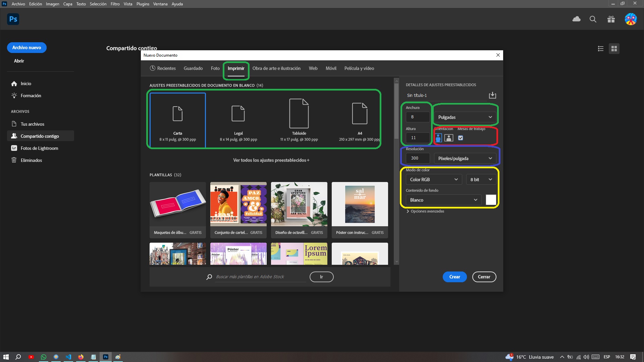Open the Diseño de octavill... template thumbnail
This screenshot has width=644, height=362.
tap(299, 210)
